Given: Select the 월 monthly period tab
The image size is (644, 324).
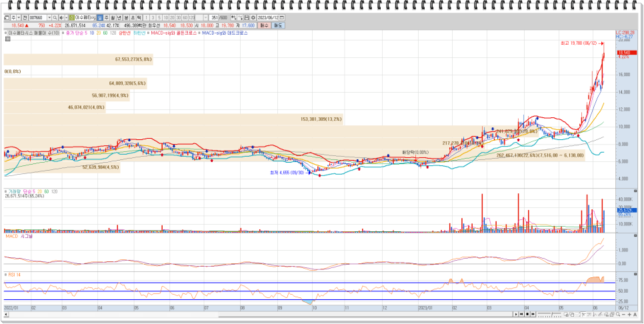Looking at the screenshot, I should point(112,17).
